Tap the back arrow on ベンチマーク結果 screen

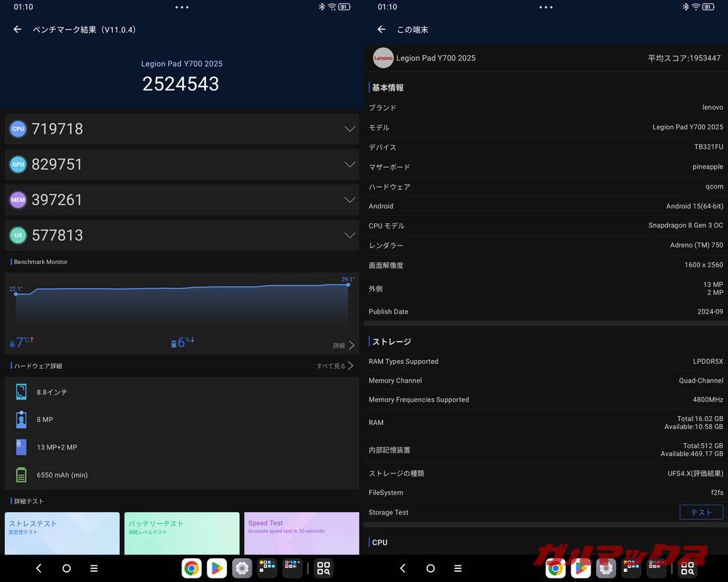[x=17, y=29]
